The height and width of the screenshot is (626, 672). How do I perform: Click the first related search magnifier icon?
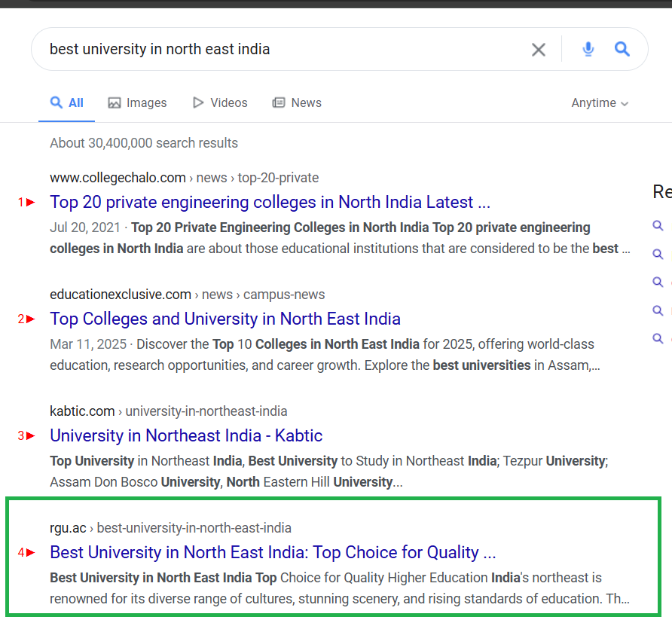pyautogui.click(x=658, y=225)
